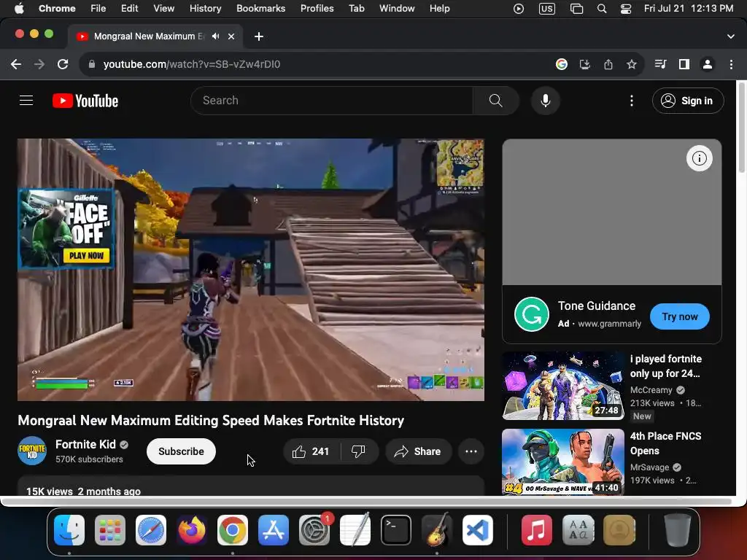Open Finder from the dock

[69, 530]
